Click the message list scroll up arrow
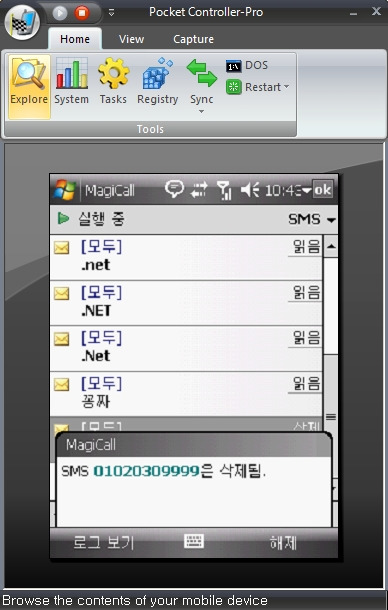388x610 pixels. click(x=331, y=246)
